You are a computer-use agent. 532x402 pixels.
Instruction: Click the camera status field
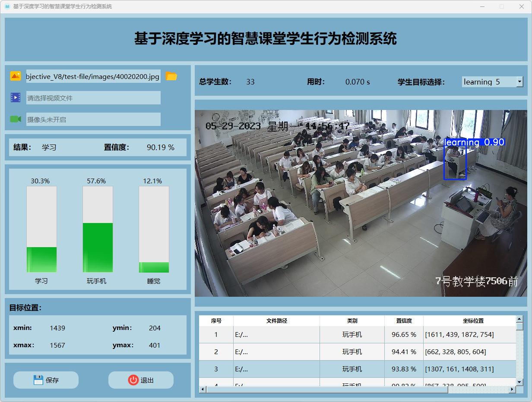pyautogui.click(x=93, y=119)
